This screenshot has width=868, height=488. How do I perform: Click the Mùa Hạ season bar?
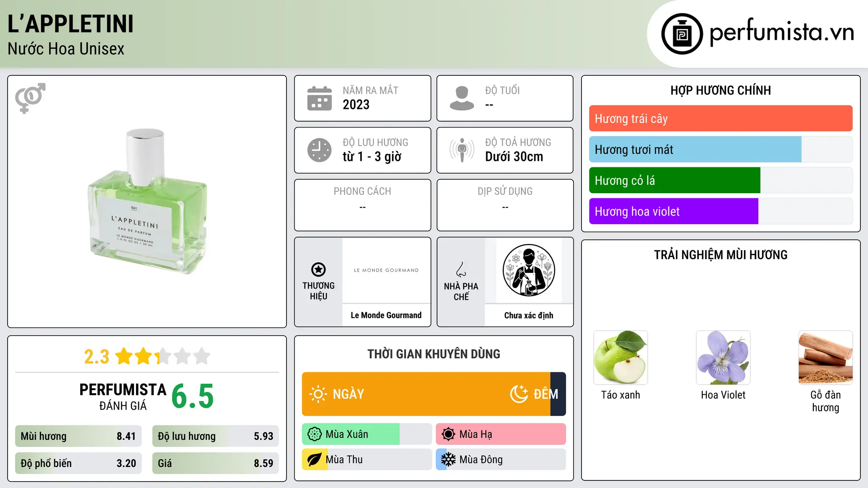[501, 434]
